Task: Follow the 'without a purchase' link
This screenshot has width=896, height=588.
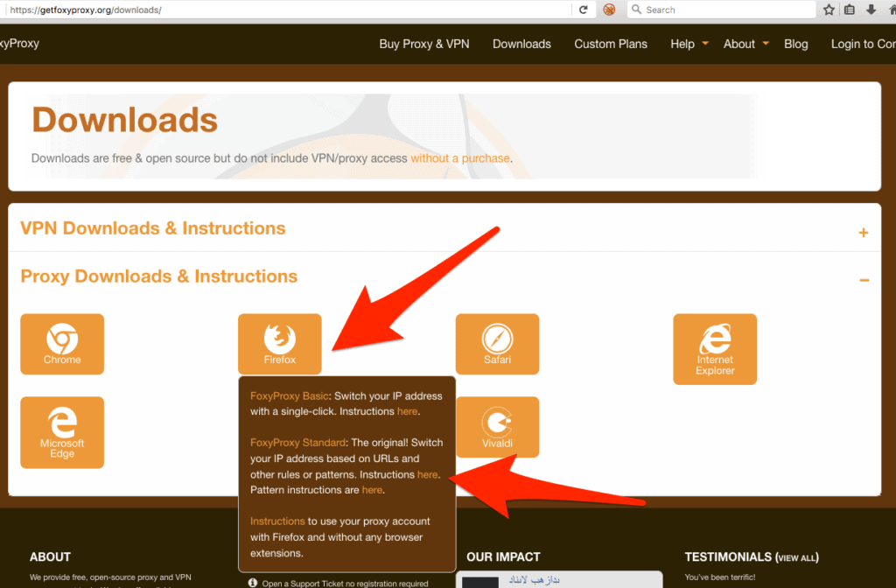Action: 460,158
